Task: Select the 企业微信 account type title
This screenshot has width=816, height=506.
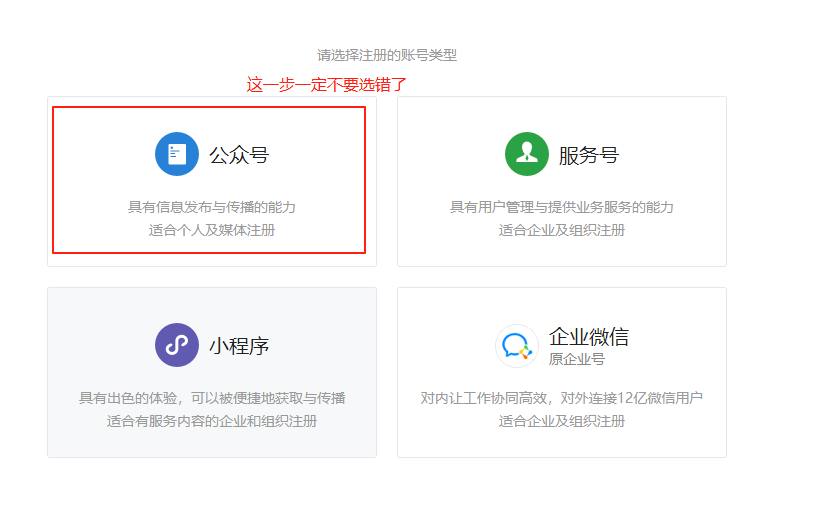Action: [589, 337]
